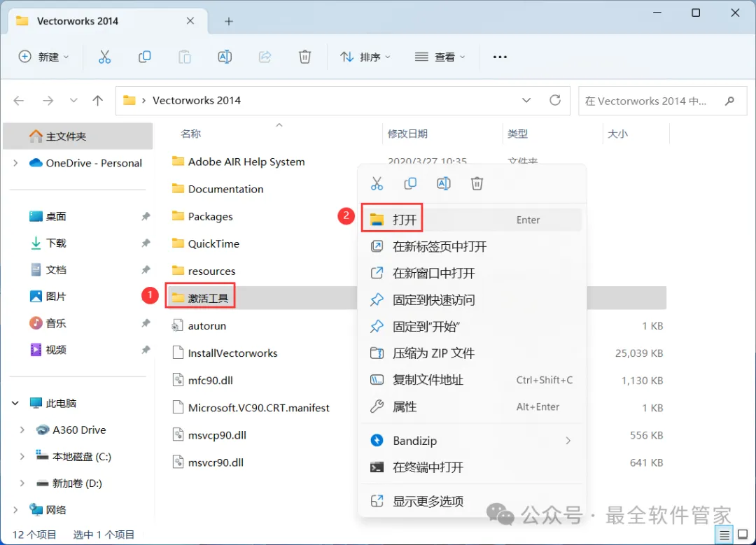
Task: Select the QuickTime folder
Action: (213, 244)
